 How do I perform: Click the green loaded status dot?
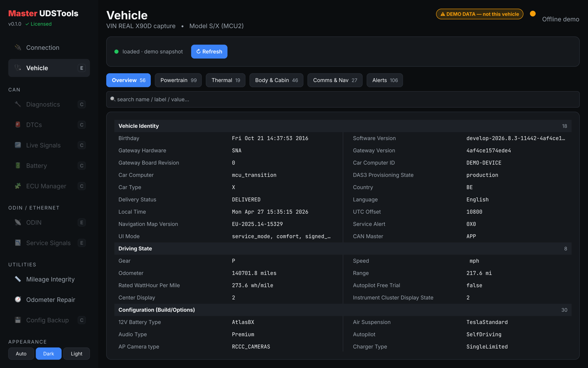(116, 52)
